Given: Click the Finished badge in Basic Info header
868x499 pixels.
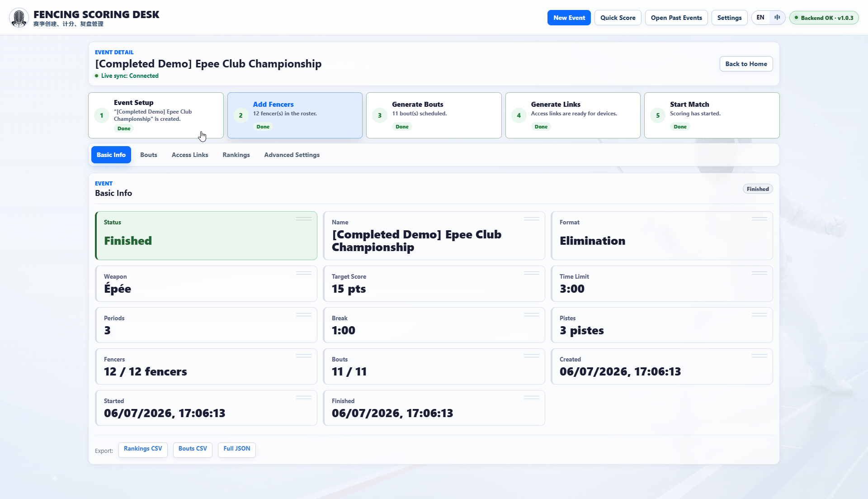Looking at the screenshot, I should click(x=758, y=189).
